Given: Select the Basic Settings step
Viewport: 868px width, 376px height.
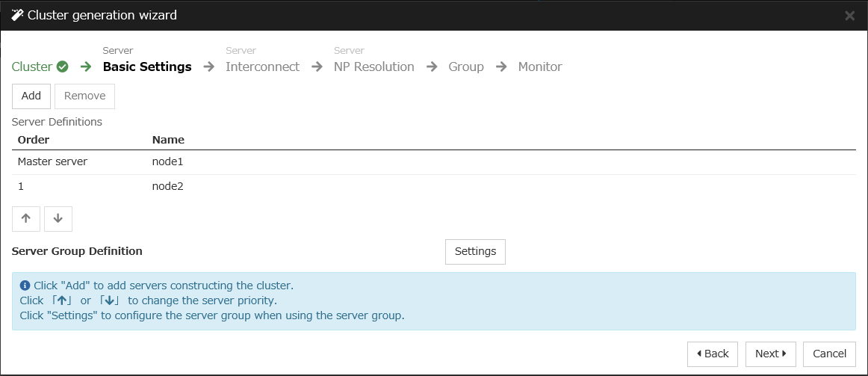Looking at the screenshot, I should click(x=147, y=67).
